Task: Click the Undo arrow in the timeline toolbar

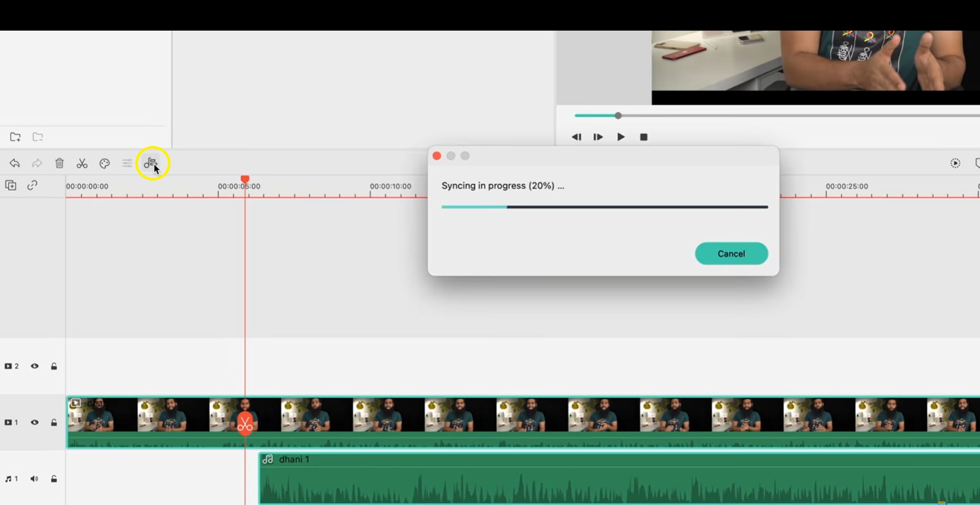Action: coord(14,163)
